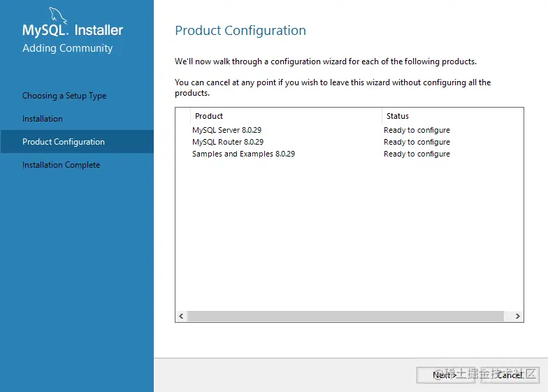Select the Choosing a Setup Type step
Image resolution: width=548 pixels, height=392 pixels.
point(64,96)
